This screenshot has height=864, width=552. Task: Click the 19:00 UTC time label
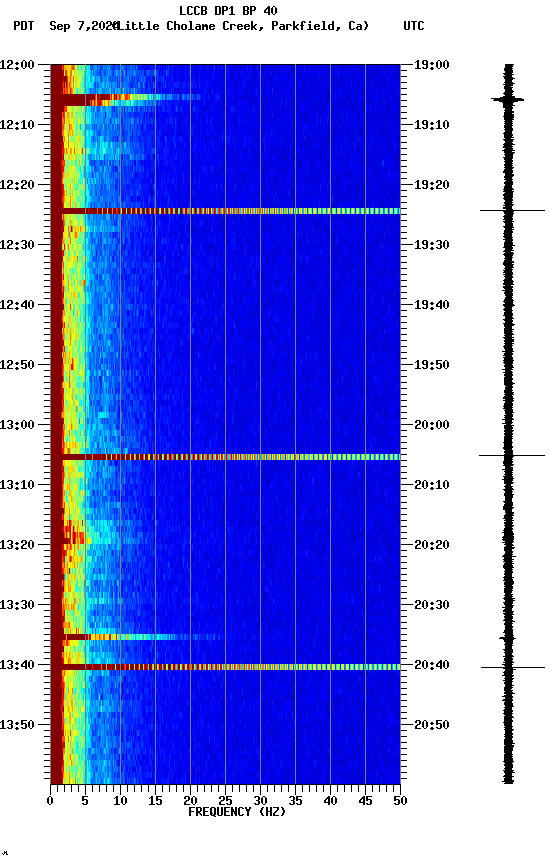pos(432,65)
